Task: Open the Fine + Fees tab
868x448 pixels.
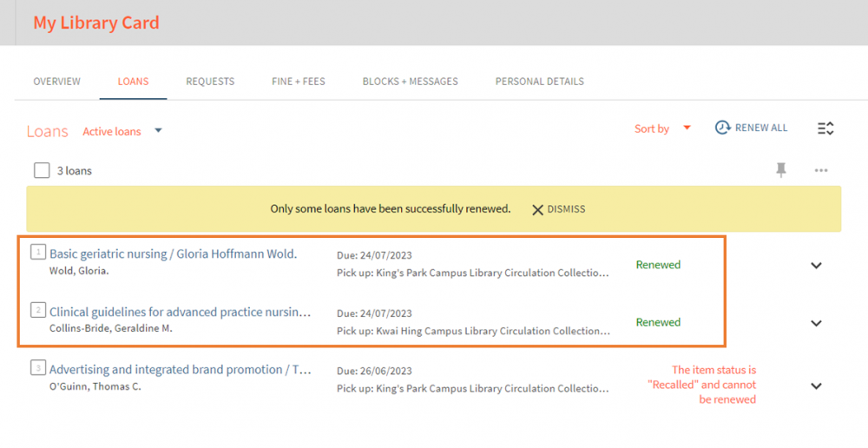Action: [x=299, y=82]
